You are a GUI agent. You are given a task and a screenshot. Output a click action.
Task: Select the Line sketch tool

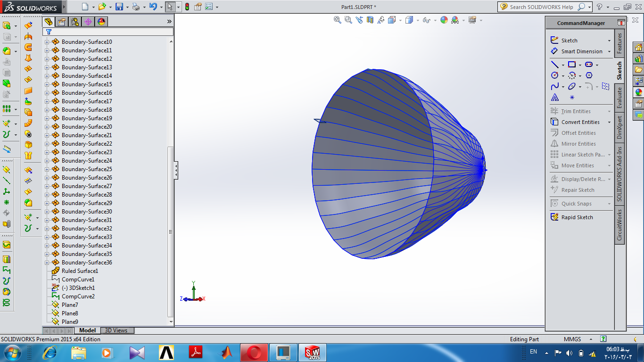click(x=555, y=65)
